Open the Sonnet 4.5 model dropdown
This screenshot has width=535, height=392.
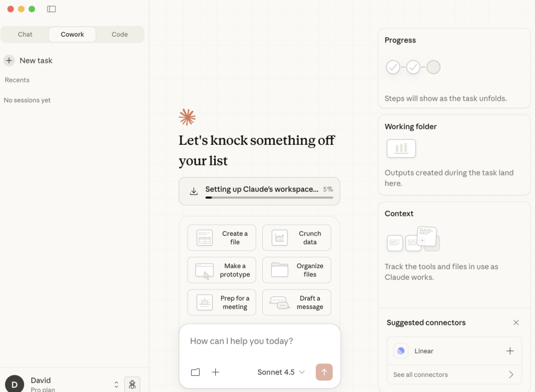281,372
